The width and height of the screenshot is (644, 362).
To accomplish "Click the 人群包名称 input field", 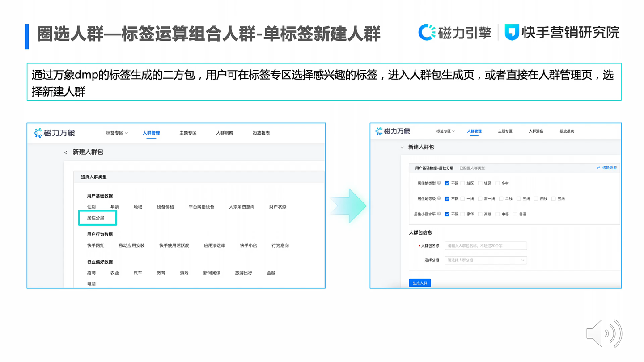I will [x=486, y=246].
